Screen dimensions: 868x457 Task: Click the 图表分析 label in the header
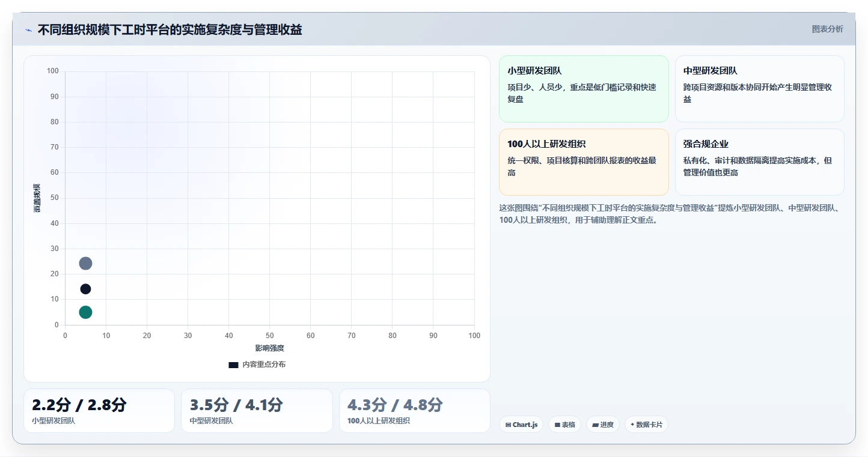827,29
